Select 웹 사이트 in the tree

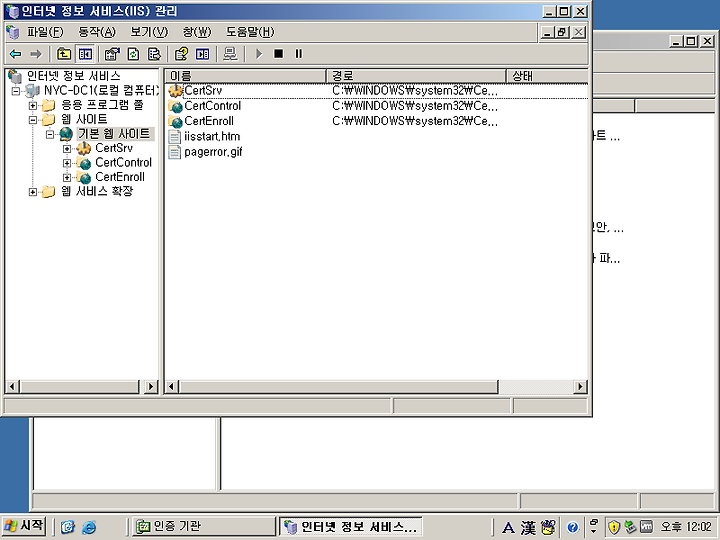pos(84,119)
